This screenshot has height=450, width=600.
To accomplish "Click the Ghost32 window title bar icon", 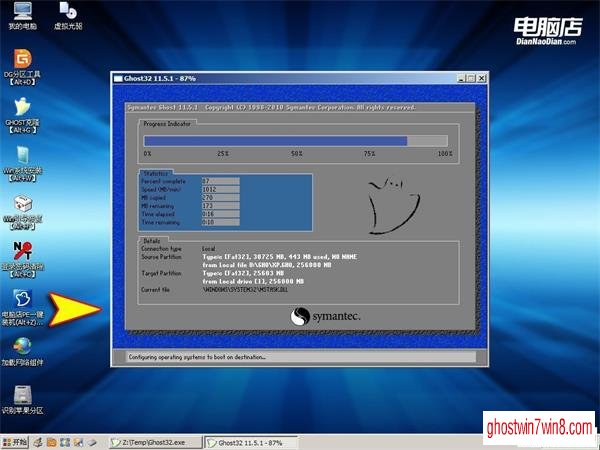I will [x=118, y=78].
